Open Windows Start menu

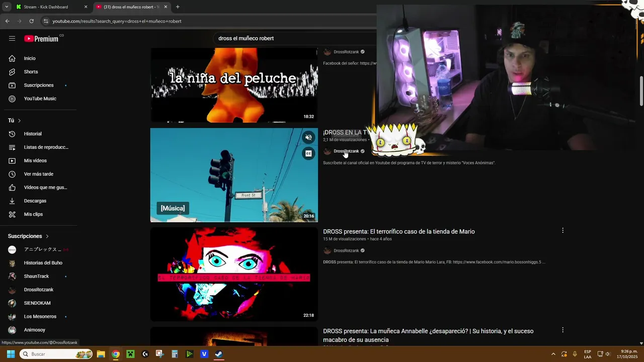tap(10, 354)
